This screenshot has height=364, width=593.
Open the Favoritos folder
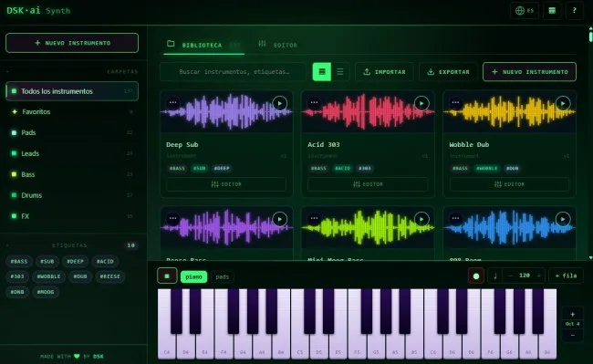point(72,112)
